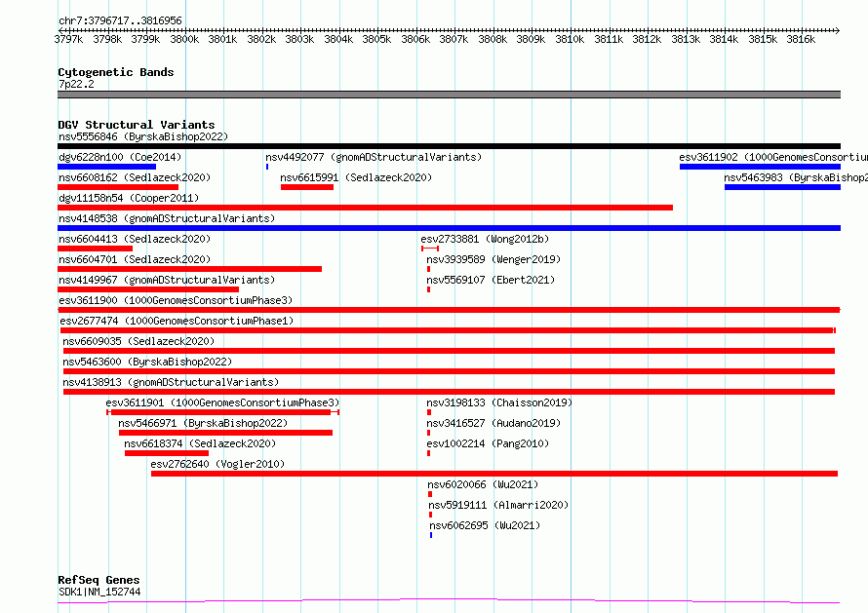Image resolution: width=868 pixels, height=613 pixels.
Task: Click the dgv6228n100 (Coe2014) label
Action: (x=120, y=157)
